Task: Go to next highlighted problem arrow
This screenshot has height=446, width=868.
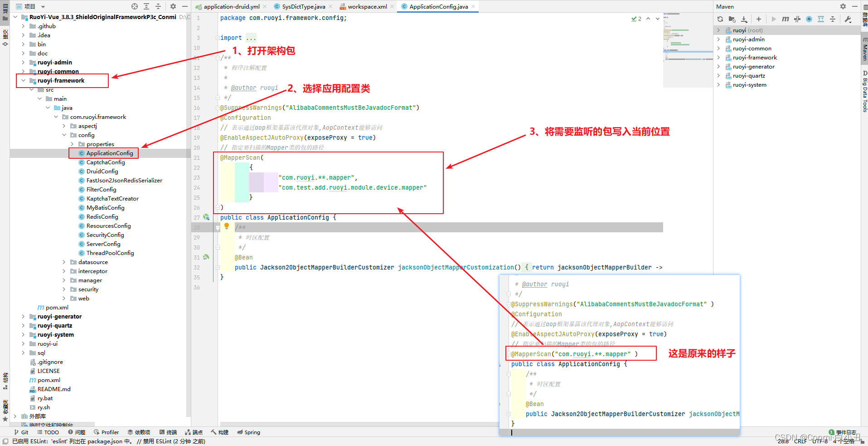Action: (658, 19)
